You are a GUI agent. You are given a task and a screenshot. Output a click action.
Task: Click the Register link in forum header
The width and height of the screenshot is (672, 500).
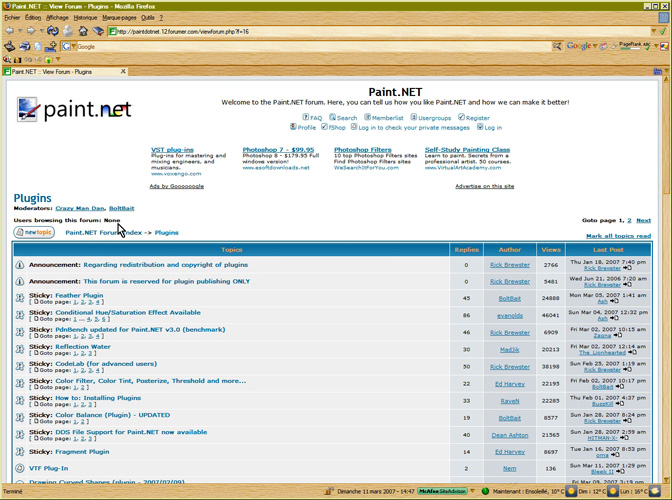click(x=477, y=118)
